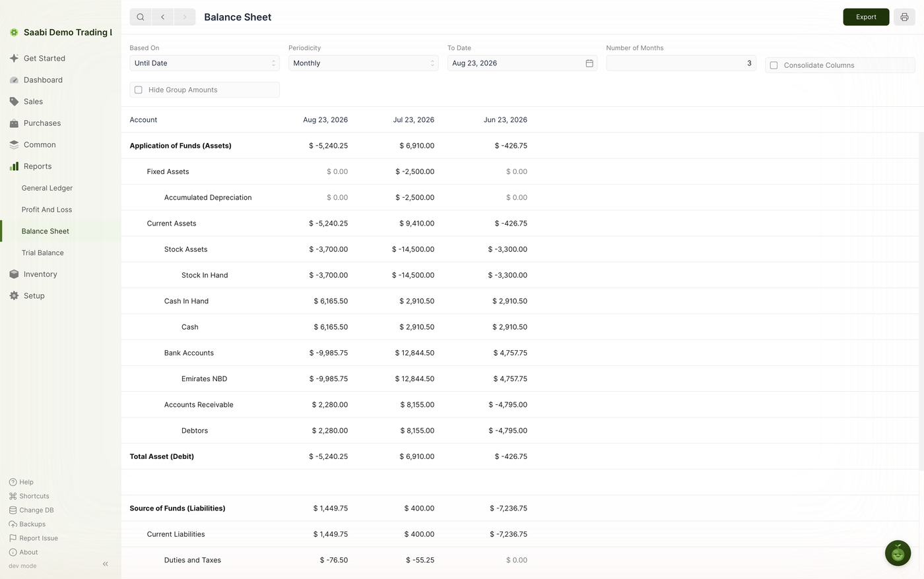Viewport: 924px width, 579px height.
Task: Click Total Asset (Debit) row label
Action: click(x=162, y=456)
